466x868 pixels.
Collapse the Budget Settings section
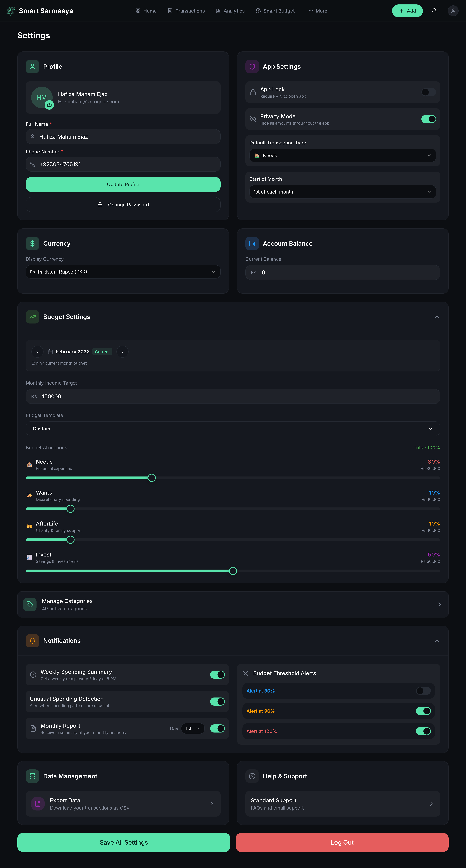pos(437,317)
